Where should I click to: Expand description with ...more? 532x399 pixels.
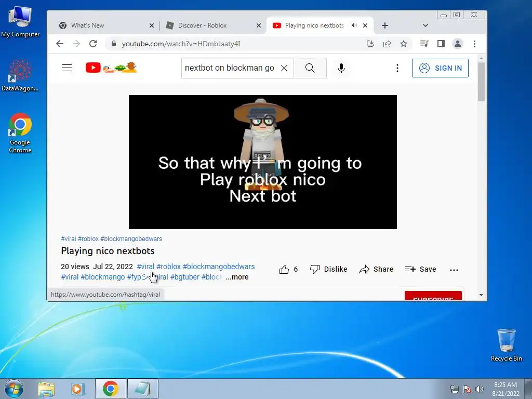[x=237, y=277]
